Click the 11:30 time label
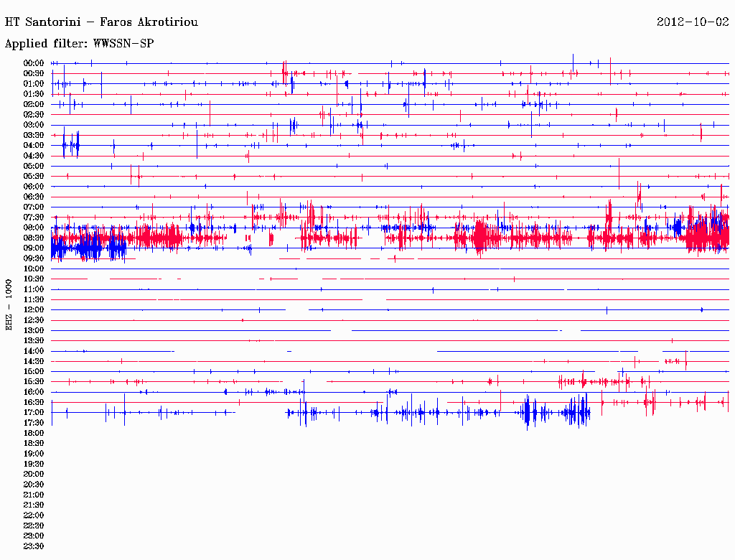Viewport: 735px width, 560px height. pos(34,299)
